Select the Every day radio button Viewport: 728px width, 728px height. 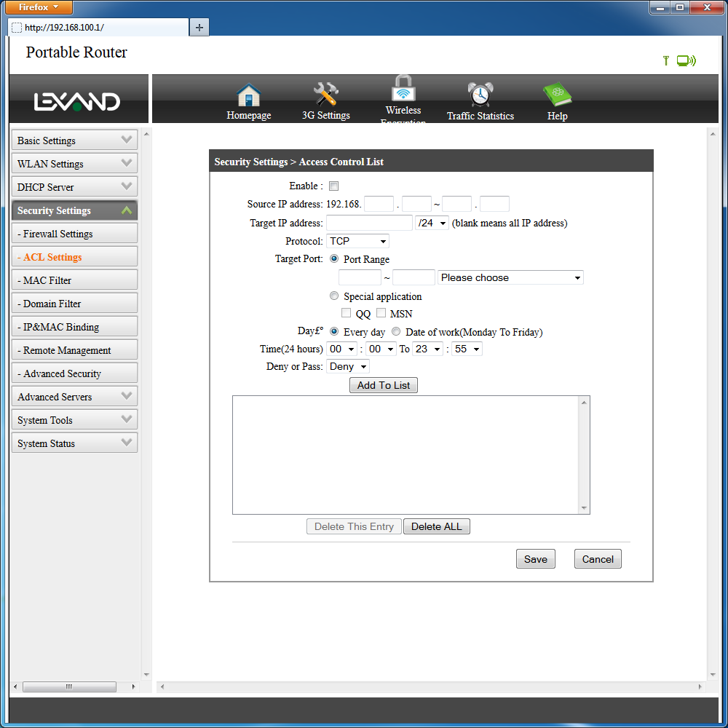[x=334, y=331]
